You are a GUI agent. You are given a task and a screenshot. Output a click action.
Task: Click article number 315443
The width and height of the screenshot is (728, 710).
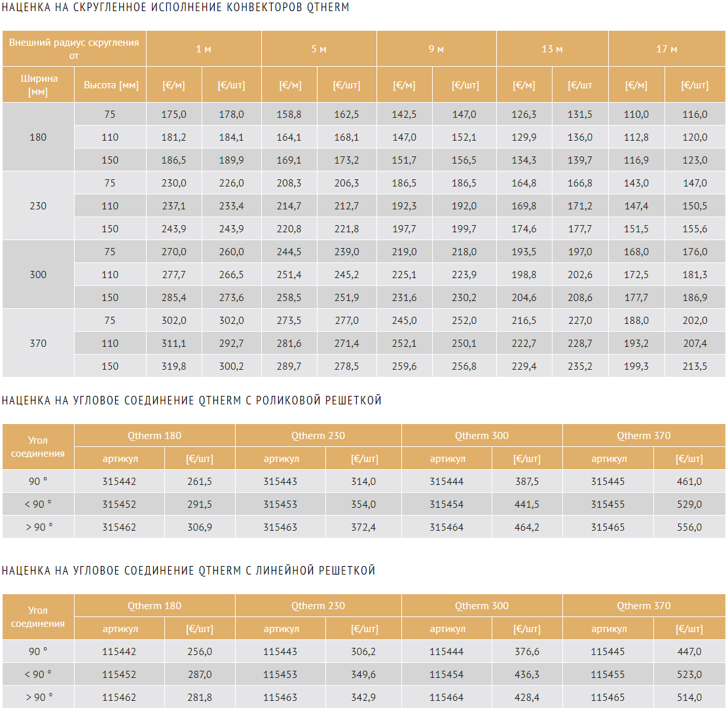tap(280, 481)
